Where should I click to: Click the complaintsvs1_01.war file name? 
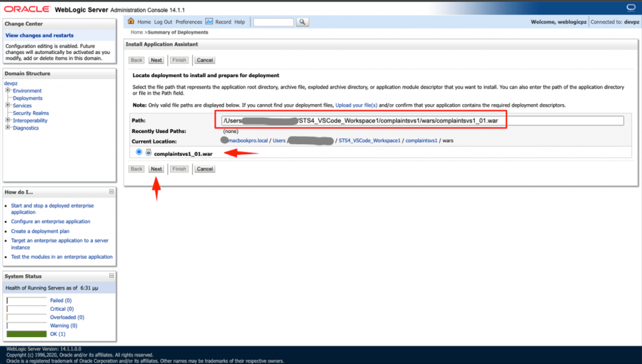pos(183,154)
